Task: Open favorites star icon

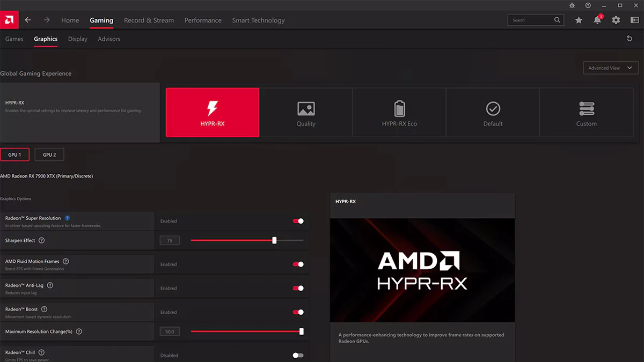Action: (579, 20)
